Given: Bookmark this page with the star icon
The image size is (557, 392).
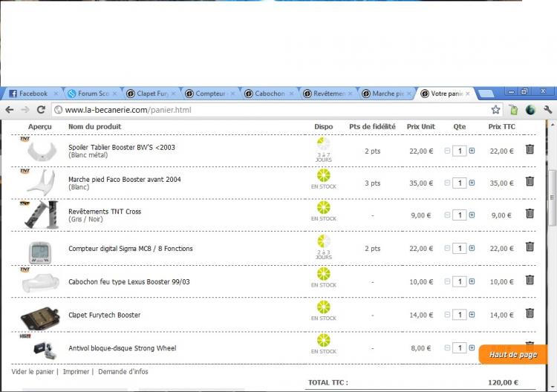Looking at the screenshot, I should point(495,110).
